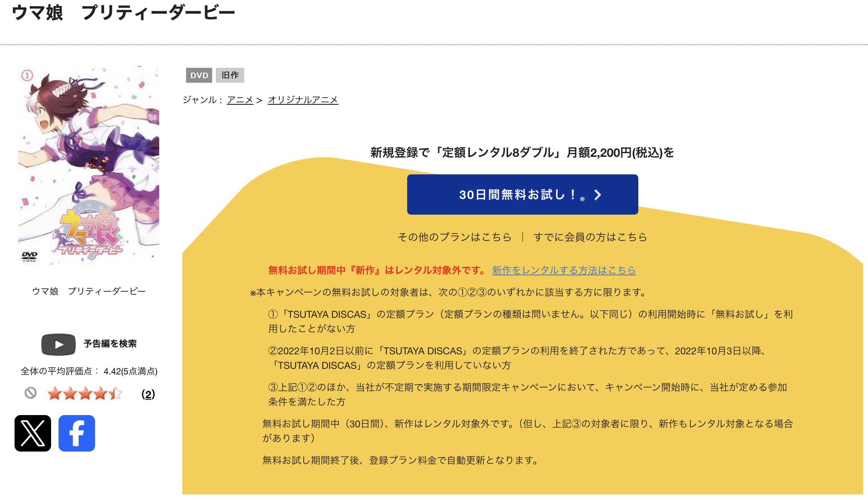Click the YouTube play trailer icon

click(59, 344)
